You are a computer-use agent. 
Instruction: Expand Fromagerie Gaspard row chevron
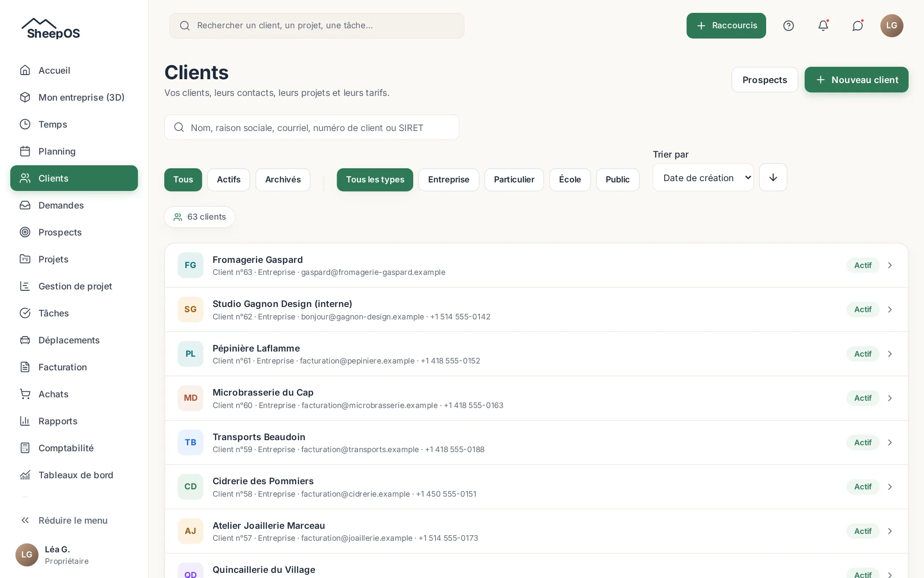[x=890, y=265]
